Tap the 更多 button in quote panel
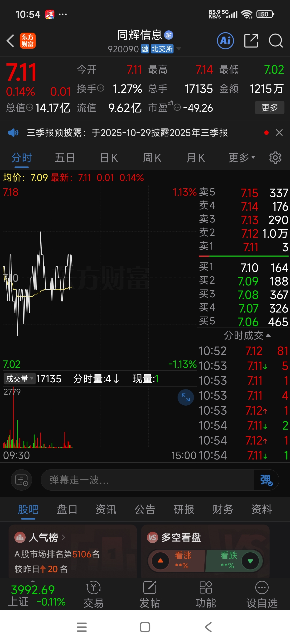 pos(270,108)
